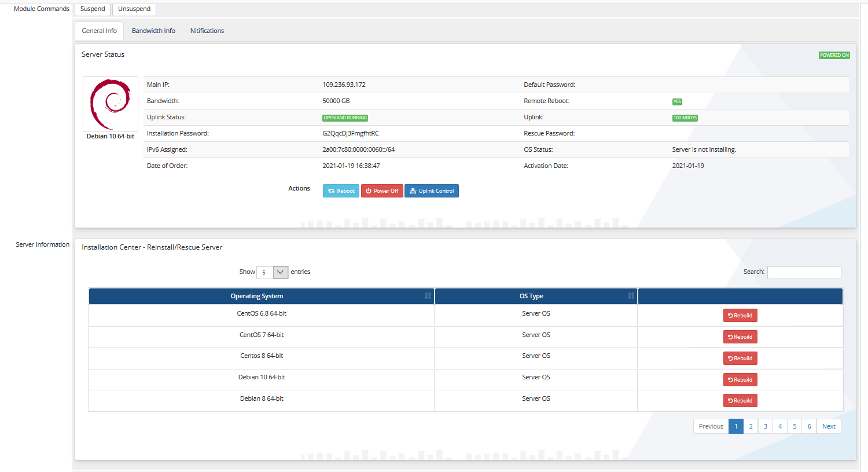Click the Main IP value 109.236.93.172
Screen dimensions: 868x472
point(344,85)
